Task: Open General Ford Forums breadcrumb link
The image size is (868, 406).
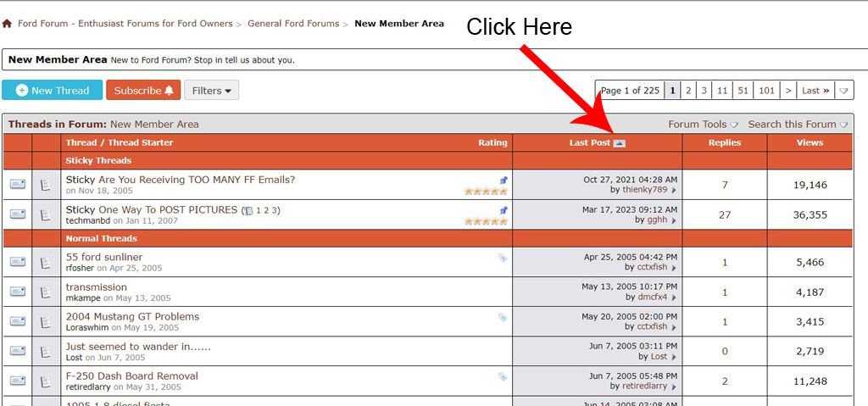Action: 293,24
